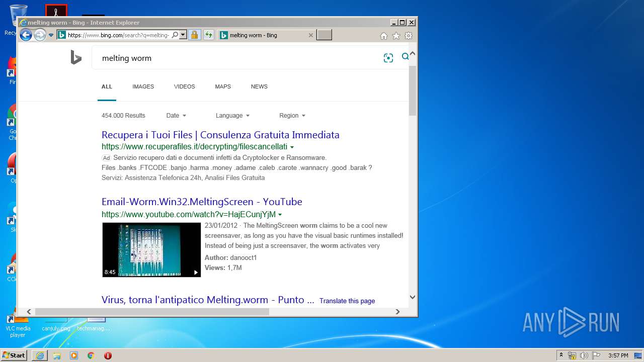This screenshot has width=644, height=362.
Task: Click the horizontal scrollbar right arrow
Action: [397, 312]
